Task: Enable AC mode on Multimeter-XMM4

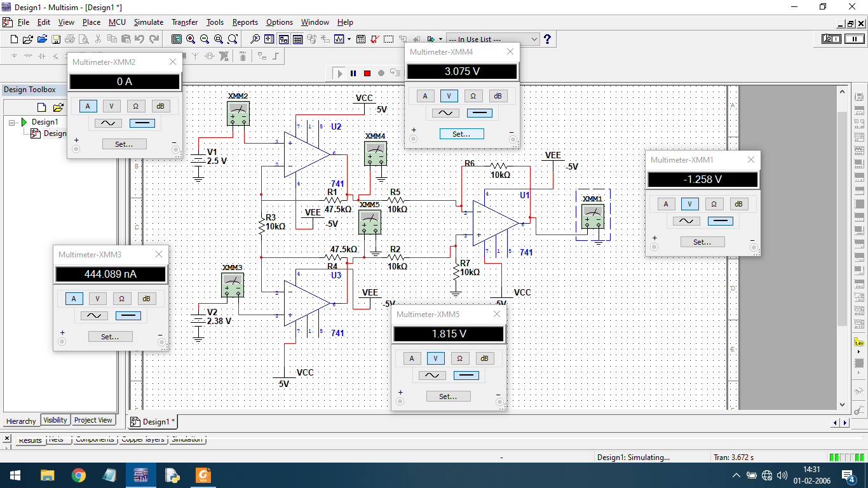Action: click(445, 112)
